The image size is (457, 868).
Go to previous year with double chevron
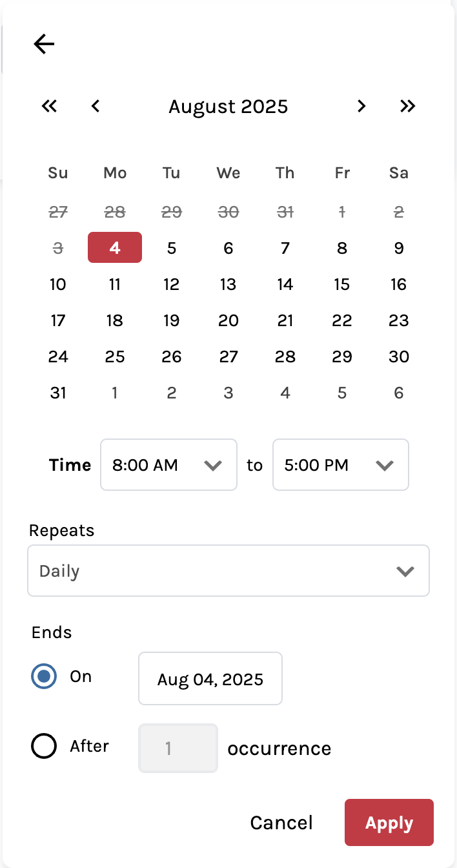click(x=50, y=106)
